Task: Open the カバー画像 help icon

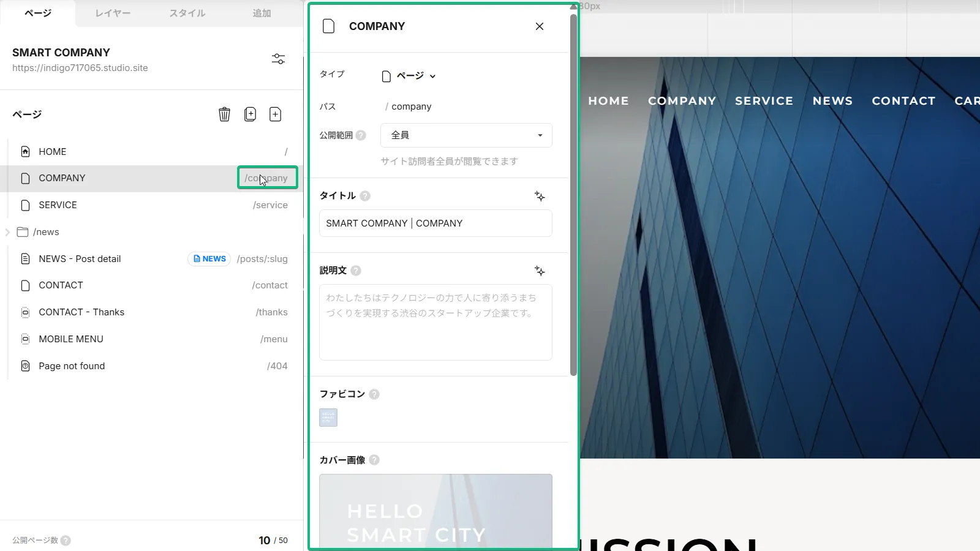Action: point(375,460)
